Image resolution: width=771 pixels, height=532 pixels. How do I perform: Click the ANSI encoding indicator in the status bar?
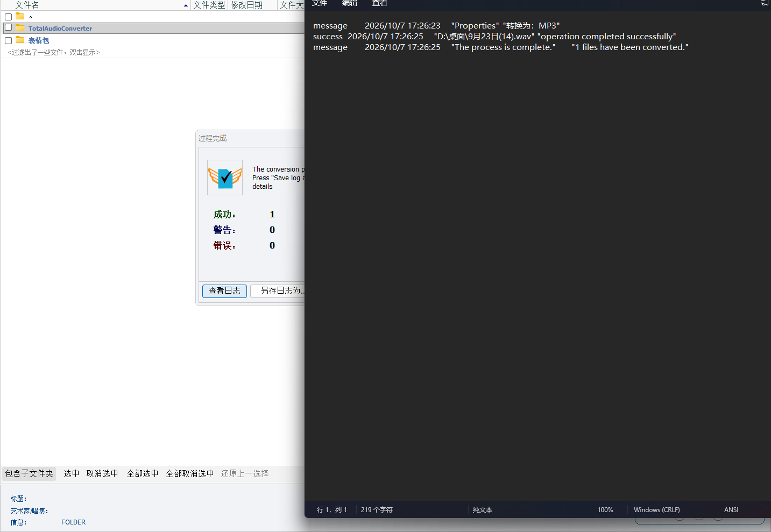pyautogui.click(x=731, y=510)
